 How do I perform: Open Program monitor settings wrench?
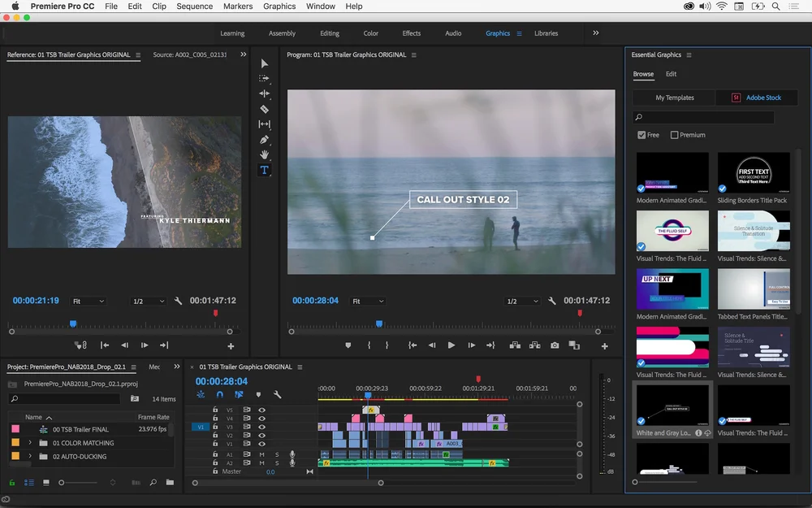[x=552, y=301]
